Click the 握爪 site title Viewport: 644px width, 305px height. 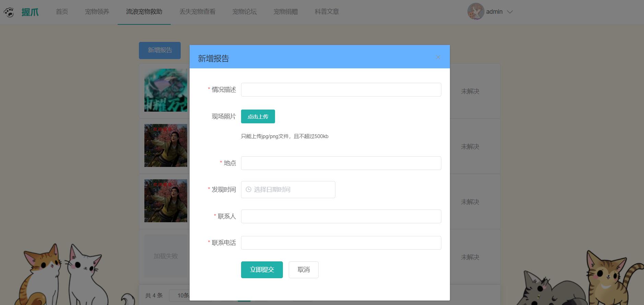30,12
